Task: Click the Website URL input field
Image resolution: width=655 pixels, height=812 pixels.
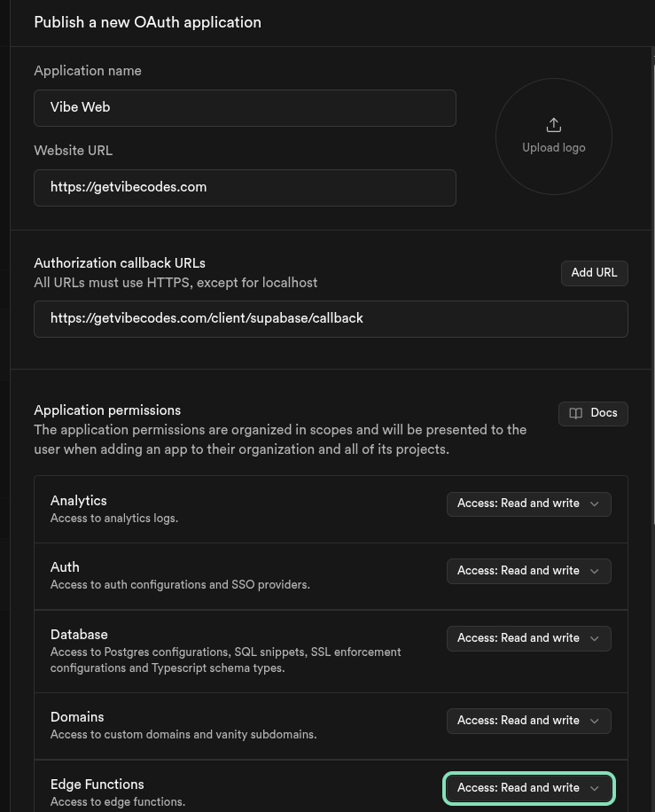Action: coord(245,188)
